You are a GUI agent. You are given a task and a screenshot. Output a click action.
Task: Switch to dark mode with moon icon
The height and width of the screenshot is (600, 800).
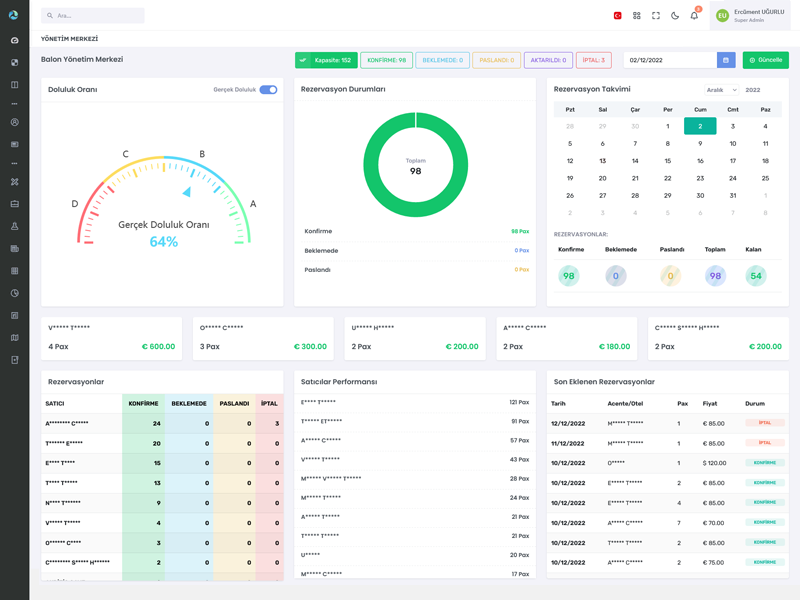pos(675,16)
